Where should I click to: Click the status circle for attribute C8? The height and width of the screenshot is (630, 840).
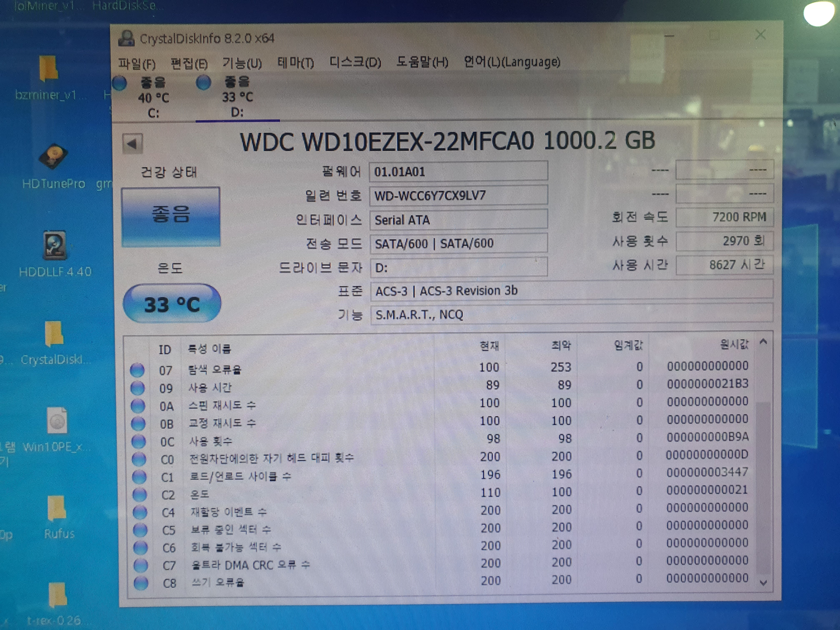tap(141, 583)
